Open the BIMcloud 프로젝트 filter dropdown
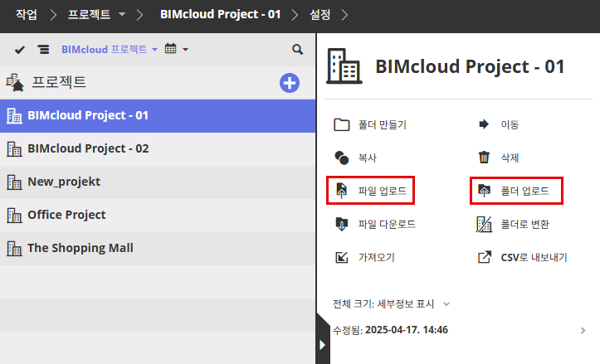The width and height of the screenshot is (600, 364). click(109, 49)
